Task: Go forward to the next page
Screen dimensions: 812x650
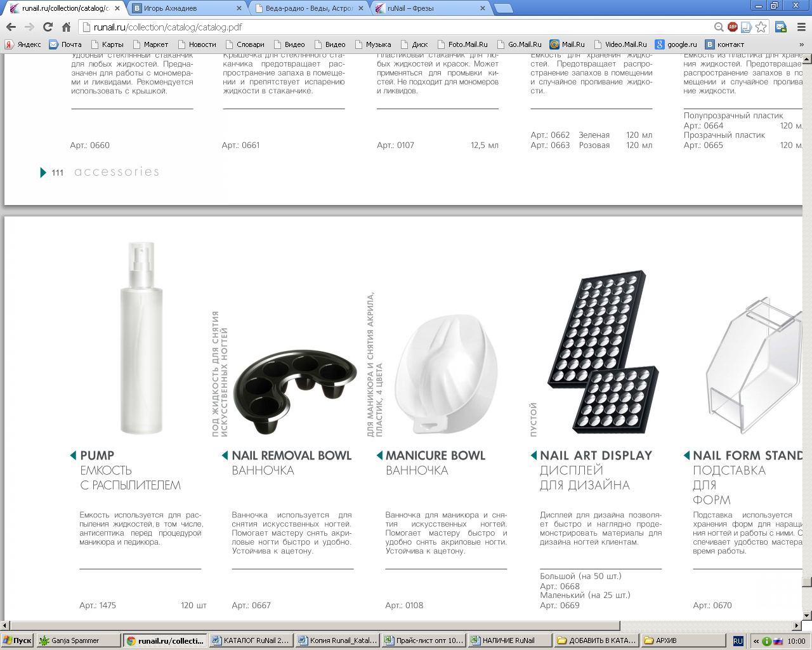Action: click(29, 27)
